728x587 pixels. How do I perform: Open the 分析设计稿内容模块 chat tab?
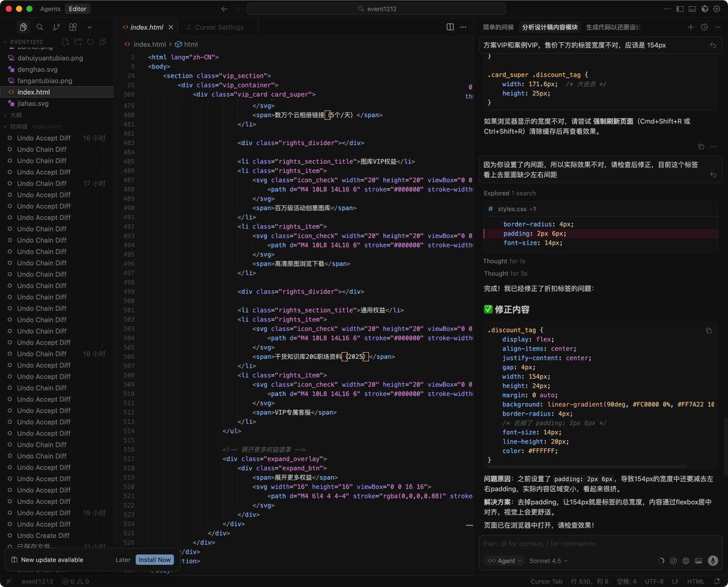[550, 27]
